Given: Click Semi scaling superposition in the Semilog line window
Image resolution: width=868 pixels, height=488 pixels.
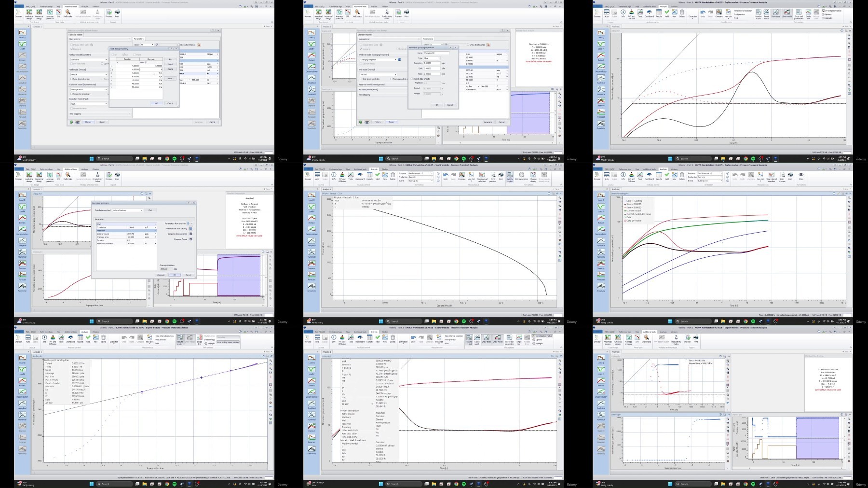Looking at the screenshot, I should (228, 342).
